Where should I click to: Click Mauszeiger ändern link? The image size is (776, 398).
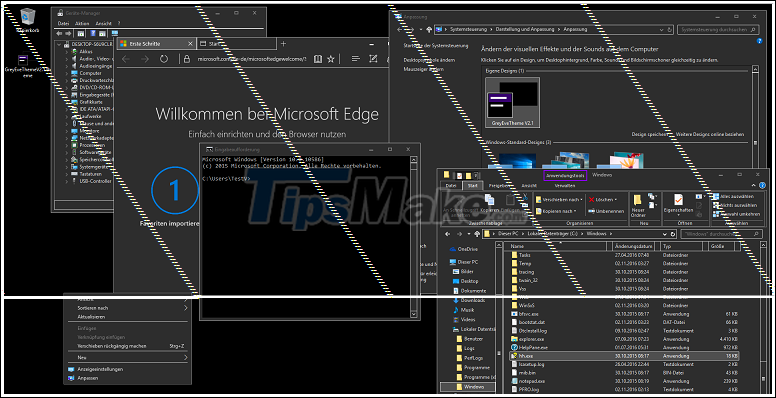click(423, 69)
